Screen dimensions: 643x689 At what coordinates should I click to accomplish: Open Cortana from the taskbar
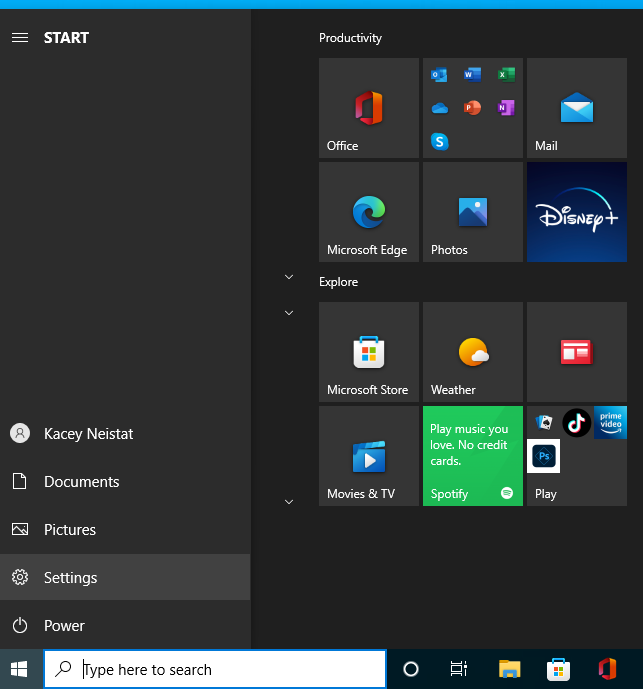click(x=411, y=669)
